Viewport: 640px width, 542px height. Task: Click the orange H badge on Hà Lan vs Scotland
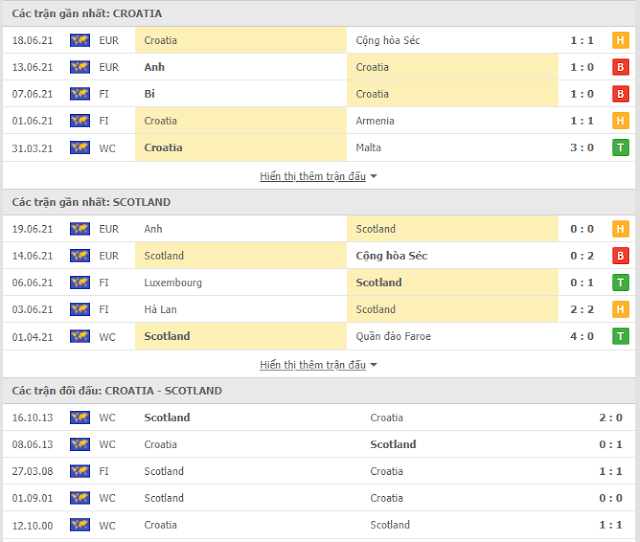tap(620, 309)
